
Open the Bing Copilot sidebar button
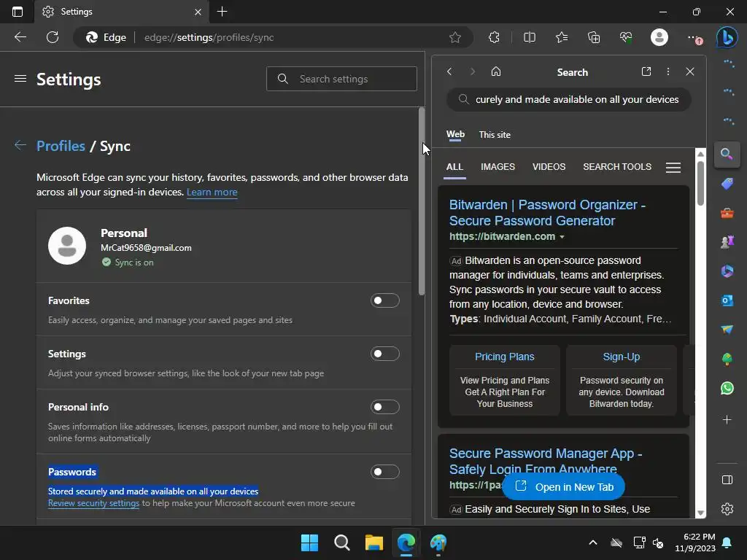(727, 38)
